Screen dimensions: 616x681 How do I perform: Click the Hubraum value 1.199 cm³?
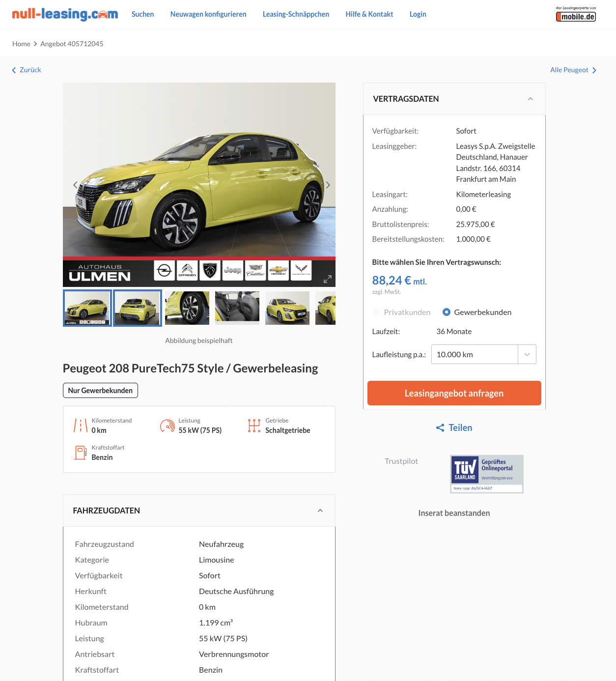point(216,623)
